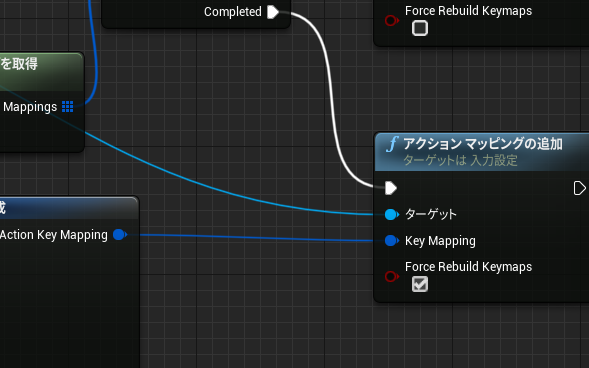Click the function f icon on the node header
Viewport: 589px width, 368px height.
click(392, 144)
